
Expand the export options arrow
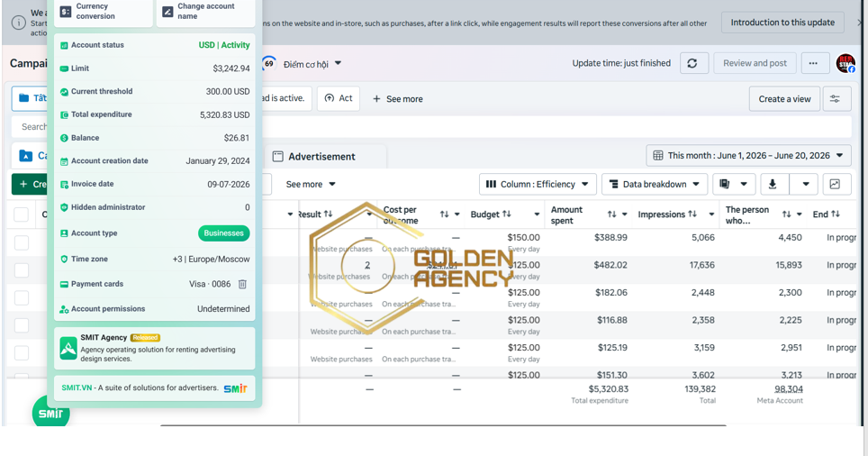[x=806, y=184]
